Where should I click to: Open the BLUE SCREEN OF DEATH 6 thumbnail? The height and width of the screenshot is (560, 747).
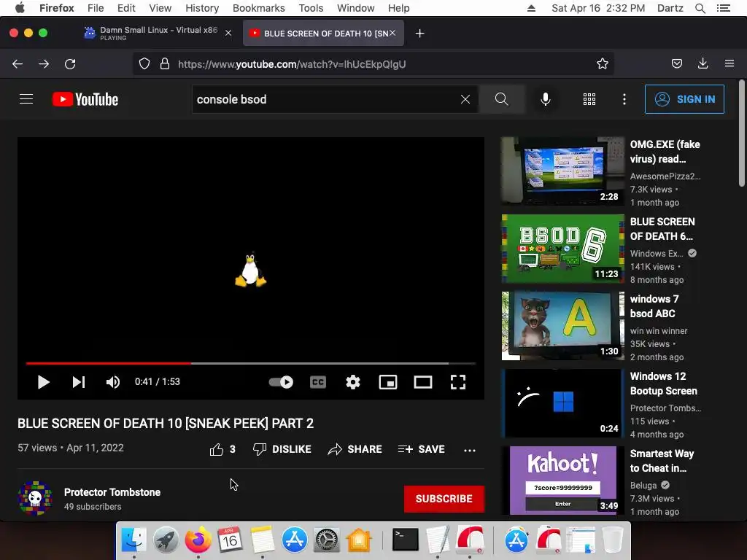click(x=562, y=249)
